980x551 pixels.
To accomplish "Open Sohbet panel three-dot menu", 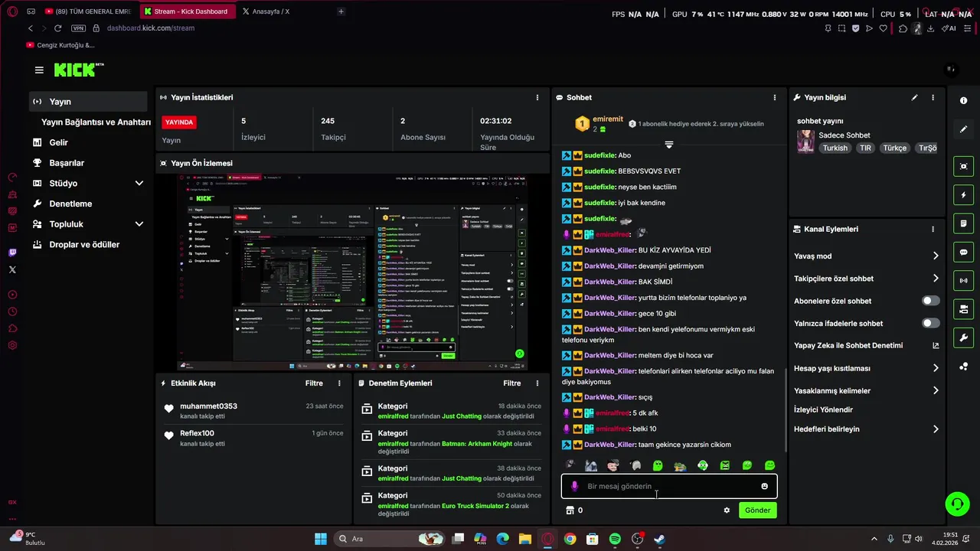I will click(774, 97).
